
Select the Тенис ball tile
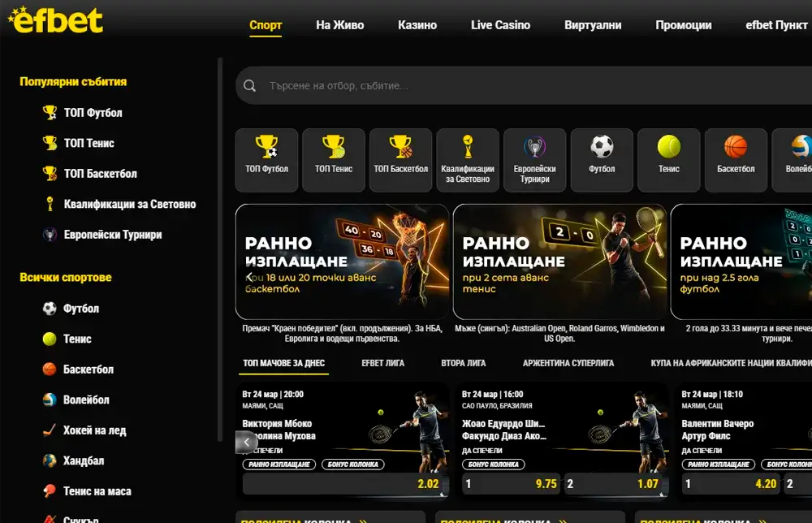pyautogui.click(x=669, y=160)
